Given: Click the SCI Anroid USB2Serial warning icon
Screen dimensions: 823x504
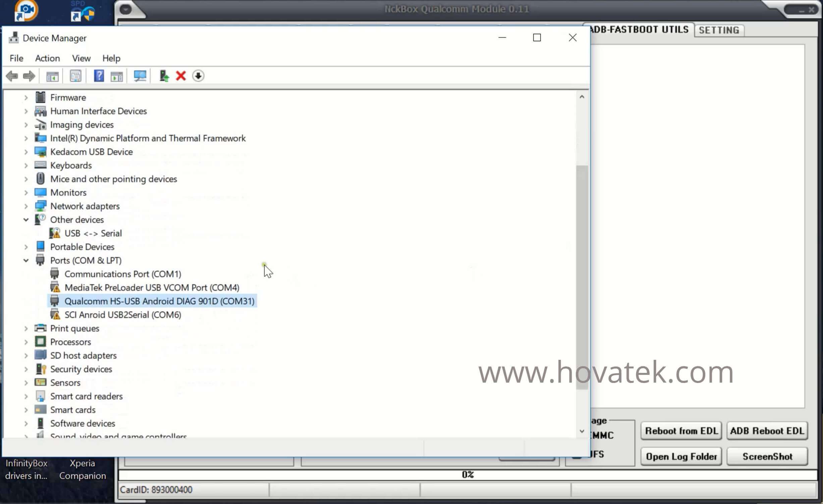Looking at the screenshot, I should tap(55, 314).
